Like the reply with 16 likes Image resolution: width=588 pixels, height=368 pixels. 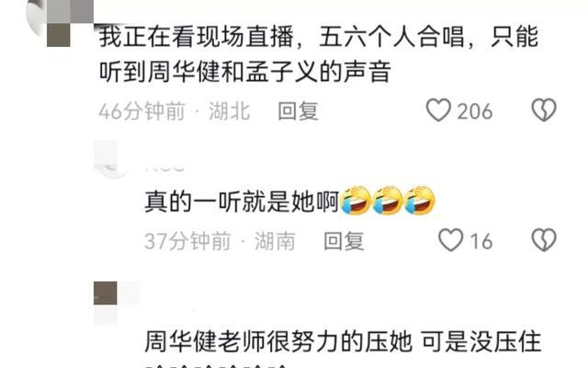click(x=451, y=240)
